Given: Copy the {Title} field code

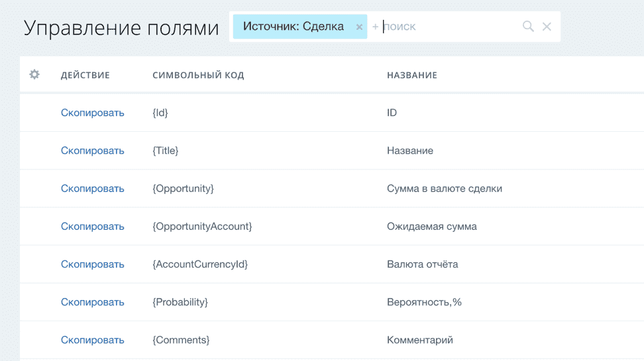Looking at the screenshot, I should (92, 150).
